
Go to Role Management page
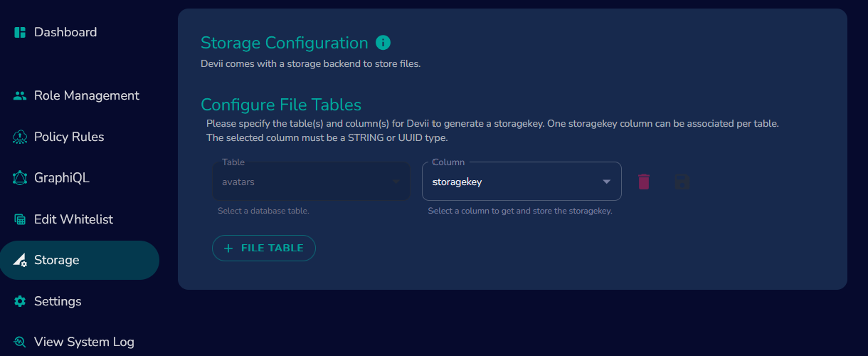click(86, 95)
